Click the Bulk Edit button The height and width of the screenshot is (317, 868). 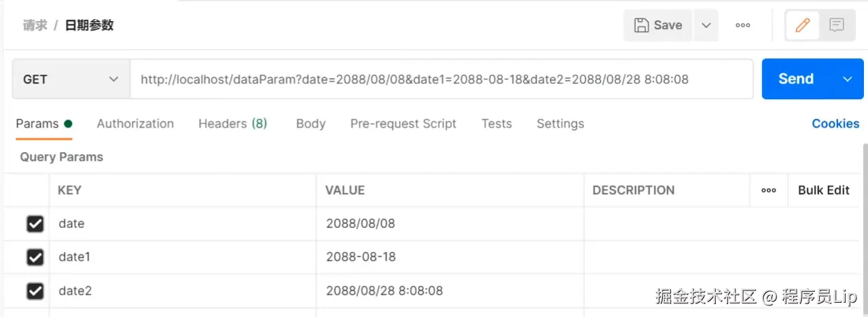point(823,190)
